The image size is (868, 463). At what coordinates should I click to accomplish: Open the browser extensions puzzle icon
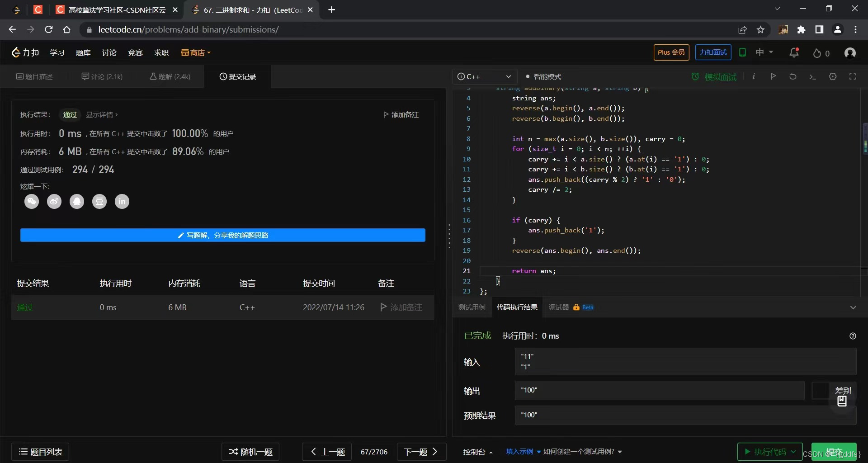tap(802, 29)
